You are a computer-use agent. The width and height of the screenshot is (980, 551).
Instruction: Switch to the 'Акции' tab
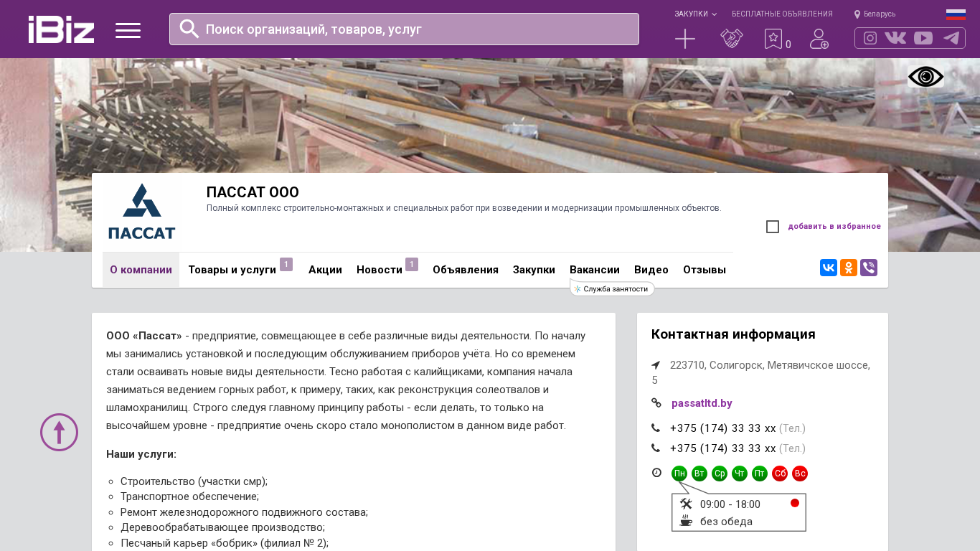coord(325,270)
